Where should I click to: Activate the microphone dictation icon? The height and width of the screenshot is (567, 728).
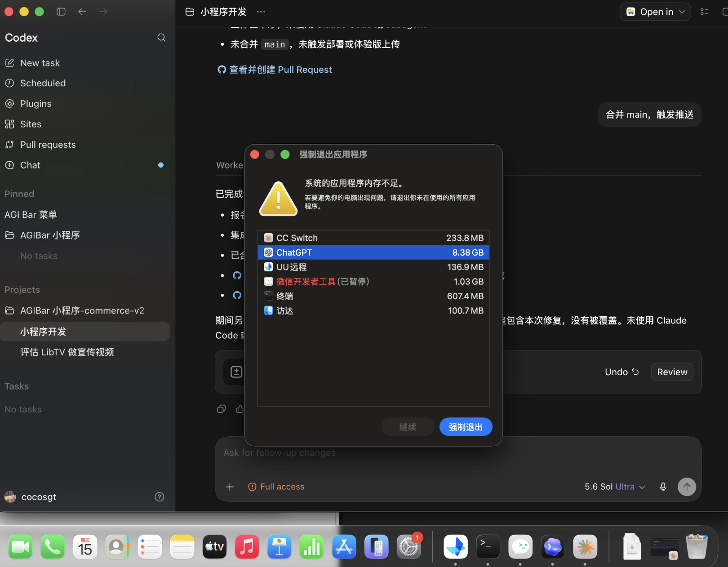pyautogui.click(x=663, y=487)
